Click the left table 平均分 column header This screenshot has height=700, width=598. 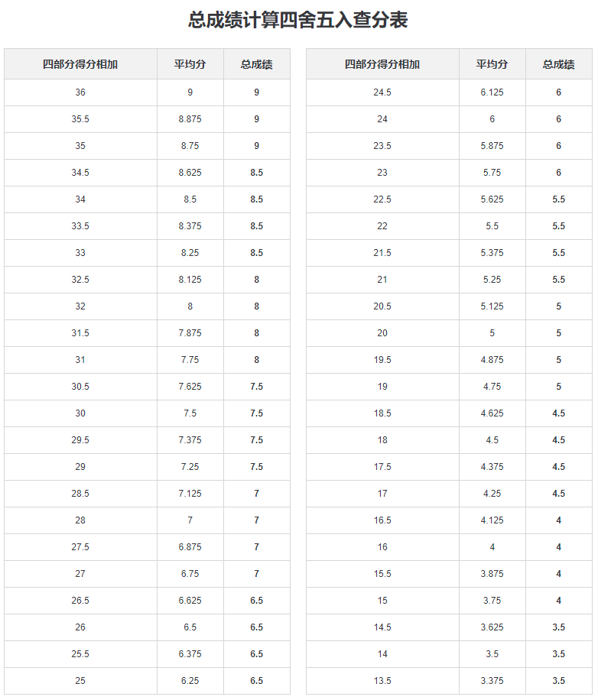[x=190, y=64]
